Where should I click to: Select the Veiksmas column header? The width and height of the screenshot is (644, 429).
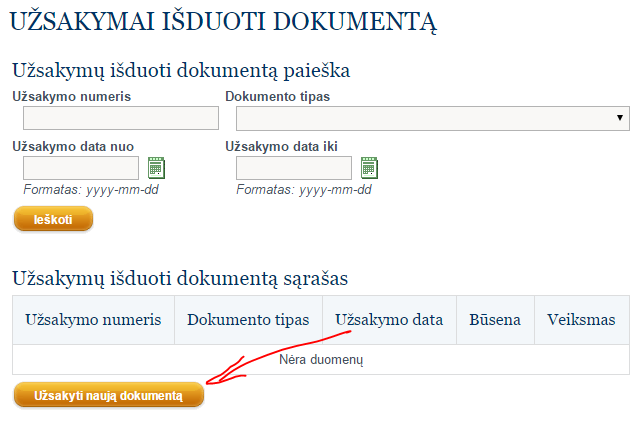pyautogui.click(x=581, y=320)
